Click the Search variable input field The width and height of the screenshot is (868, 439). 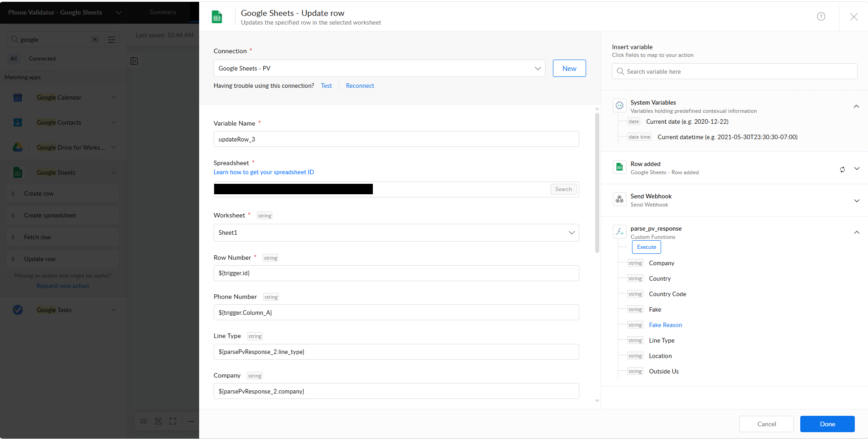[734, 71]
